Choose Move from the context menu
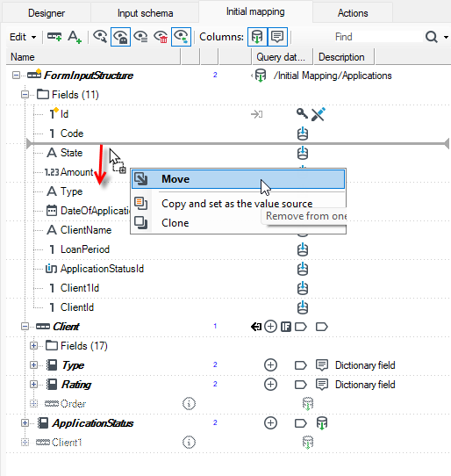This screenshot has height=476, width=451. [x=238, y=179]
